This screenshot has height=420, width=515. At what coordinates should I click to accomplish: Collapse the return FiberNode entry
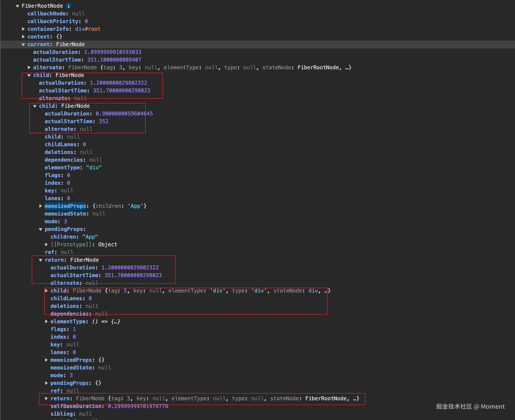click(x=41, y=260)
